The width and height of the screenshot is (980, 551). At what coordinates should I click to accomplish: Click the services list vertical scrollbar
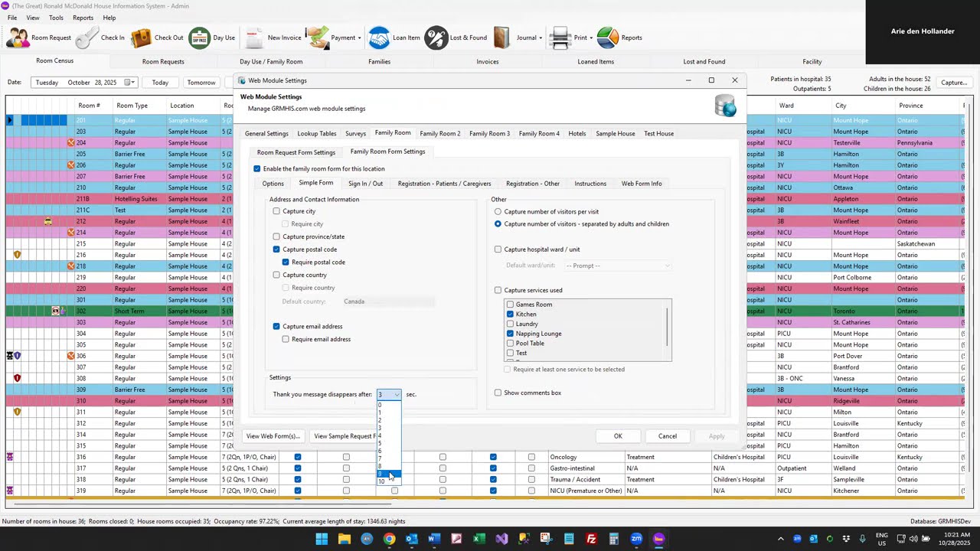pos(668,329)
